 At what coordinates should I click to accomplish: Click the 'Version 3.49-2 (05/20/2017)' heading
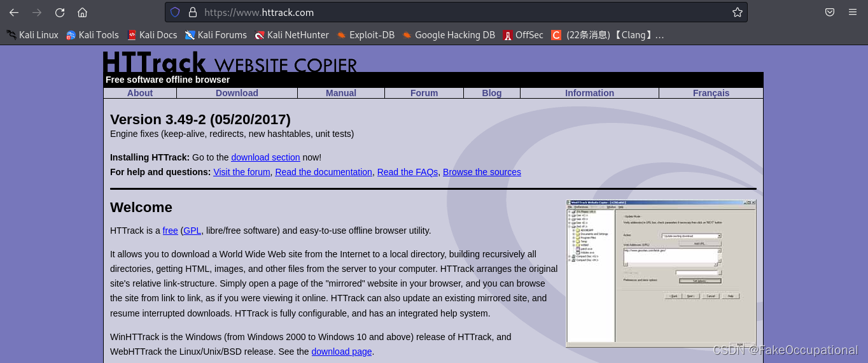[200, 120]
